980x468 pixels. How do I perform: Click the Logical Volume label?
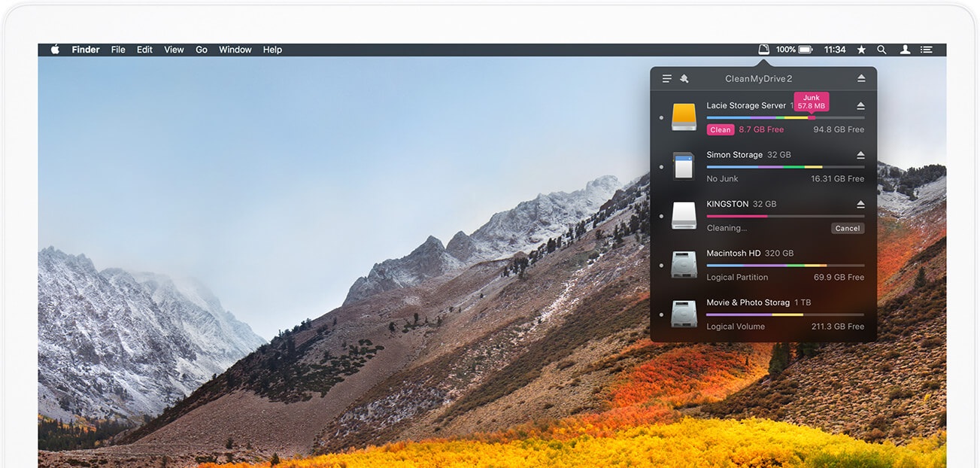(x=736, y=327)
